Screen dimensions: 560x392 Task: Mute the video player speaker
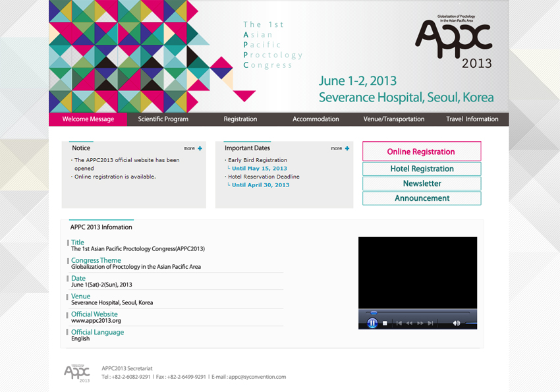pos(456,323)
